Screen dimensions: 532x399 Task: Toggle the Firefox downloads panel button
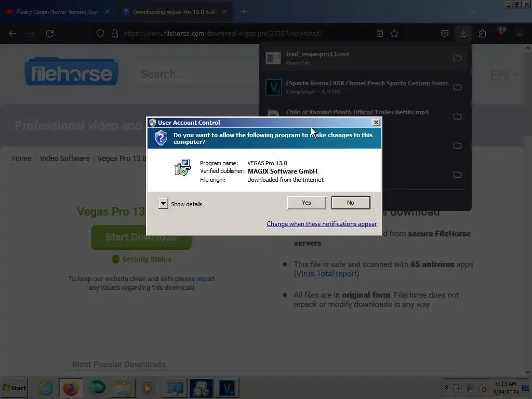(x=463, y=33)
